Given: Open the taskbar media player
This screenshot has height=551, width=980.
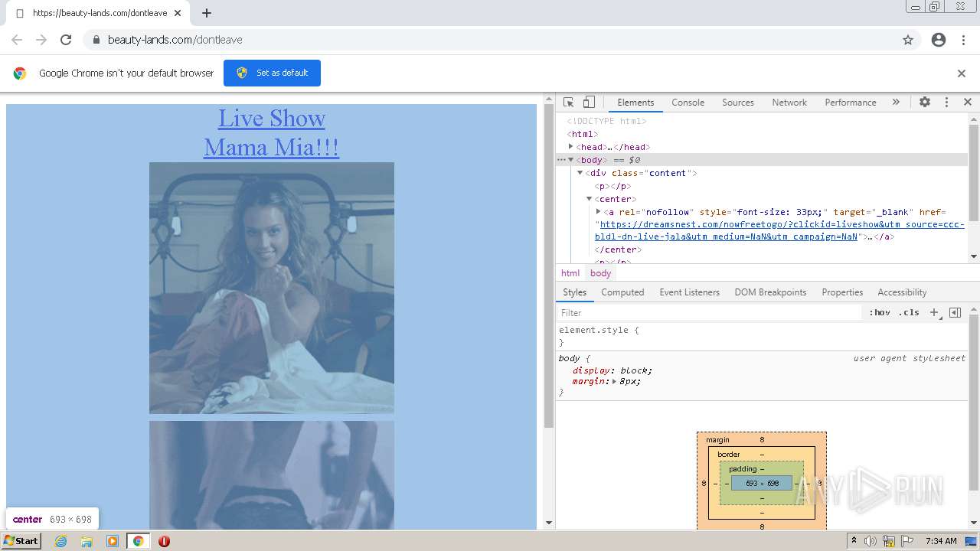Looking at the screenshot, I should [113, 541].
